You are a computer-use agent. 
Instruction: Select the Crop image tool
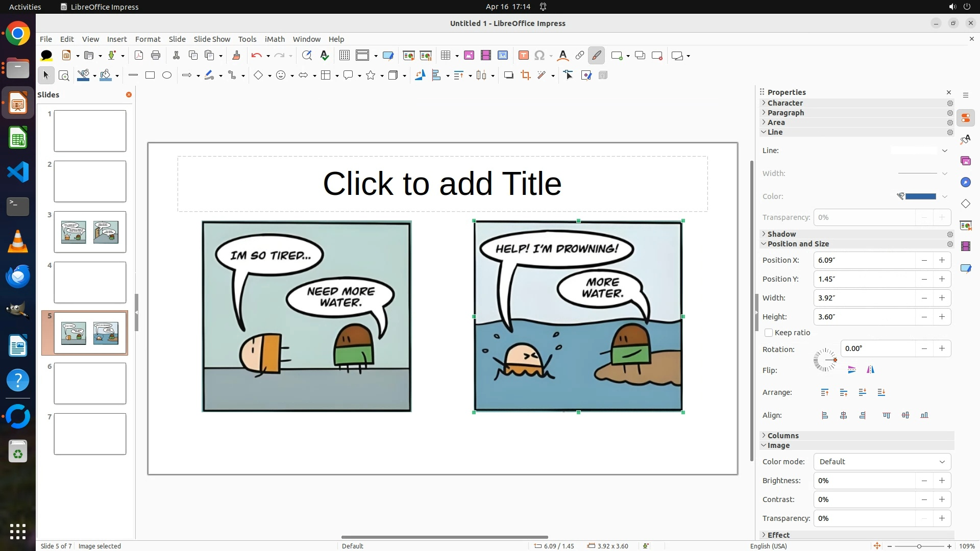(x=525, y=76)
